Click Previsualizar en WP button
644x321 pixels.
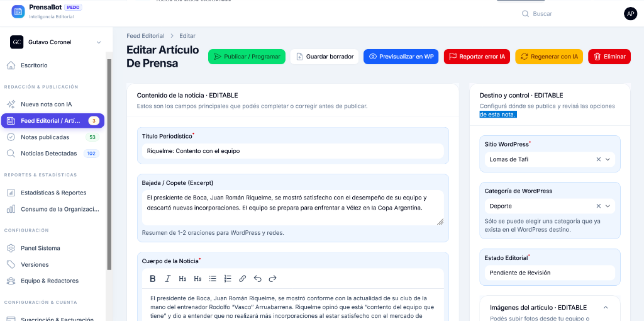[x=401, y=57]
